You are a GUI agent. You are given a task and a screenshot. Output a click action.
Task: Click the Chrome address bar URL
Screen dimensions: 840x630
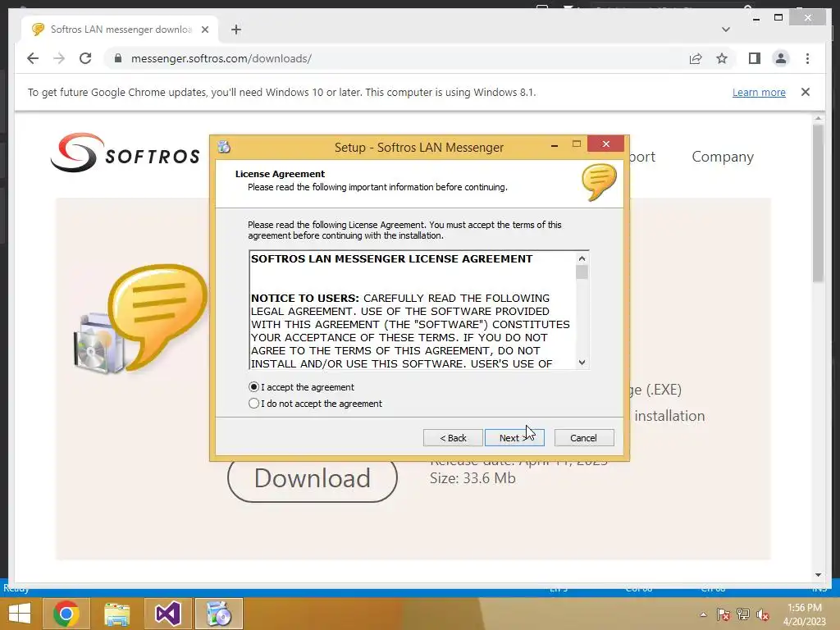tap(221, 58)
